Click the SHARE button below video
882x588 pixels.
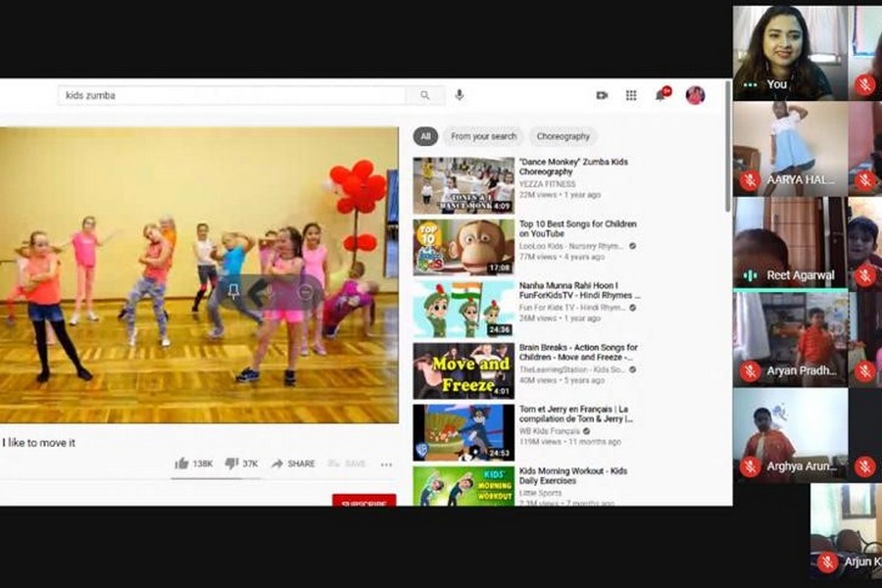pyautogui.click(x=293, y=464)
